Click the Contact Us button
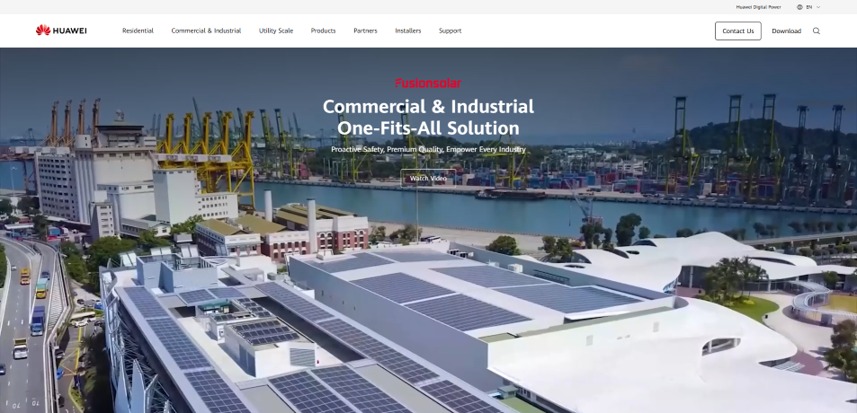This screenshot has height=413, width=857. (x=738, y=31)
